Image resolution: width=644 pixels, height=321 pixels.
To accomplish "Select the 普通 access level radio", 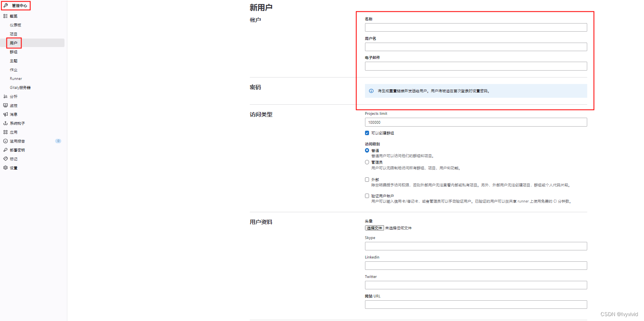I will 367,151.
